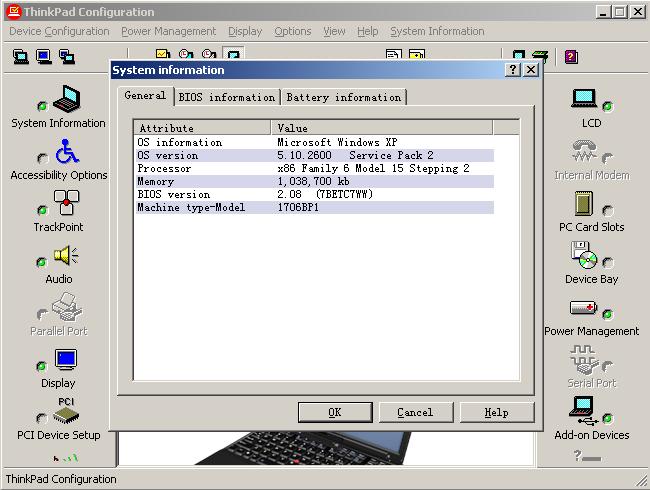Image resolution: width=650 pixels, height=490 pixels.
Task: Click gray status light beside Accessibility Options
Action: [x=42, y=158]
